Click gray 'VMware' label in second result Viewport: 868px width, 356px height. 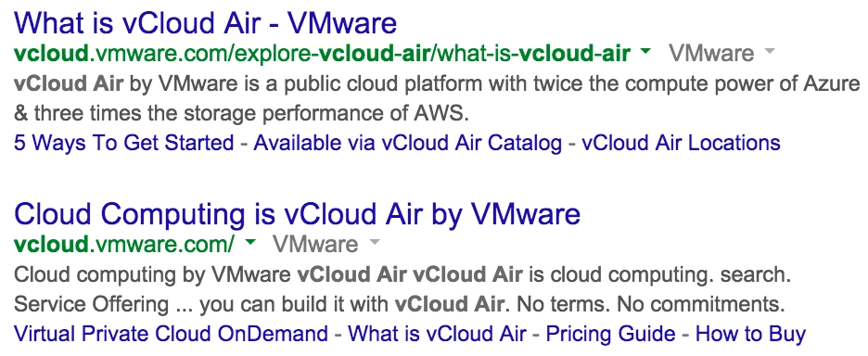tap(316, 244)
